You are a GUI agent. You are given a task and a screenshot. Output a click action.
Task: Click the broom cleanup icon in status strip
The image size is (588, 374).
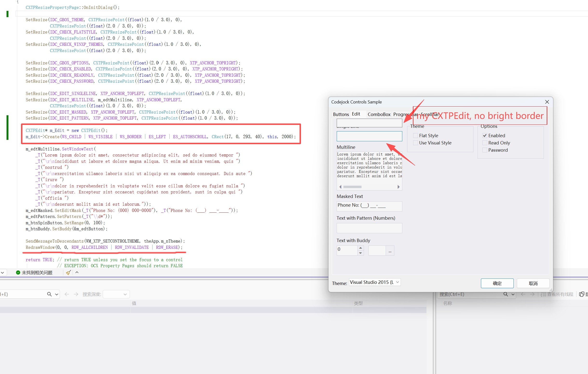pos(68,272)
